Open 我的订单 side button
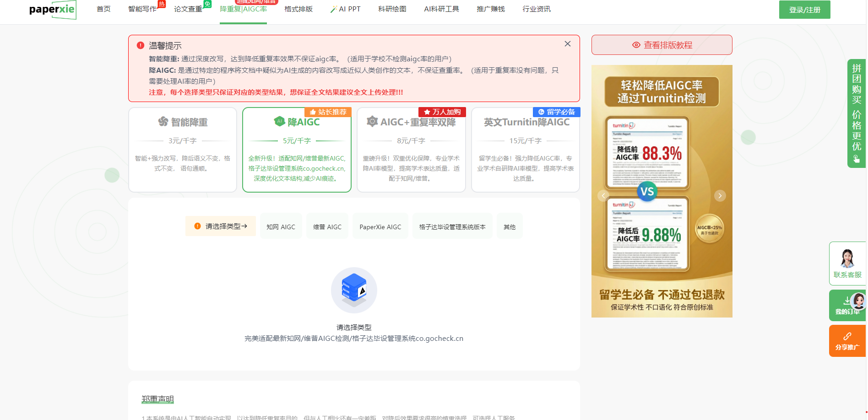Viewport: 868px width, 420px height. (x=847, y=306)
